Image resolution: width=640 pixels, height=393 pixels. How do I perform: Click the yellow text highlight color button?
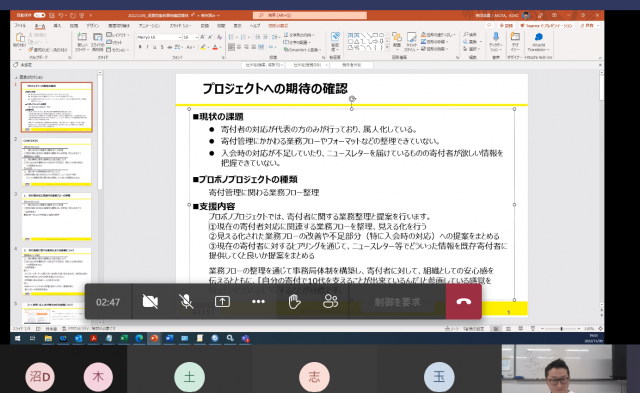[203, 47]
